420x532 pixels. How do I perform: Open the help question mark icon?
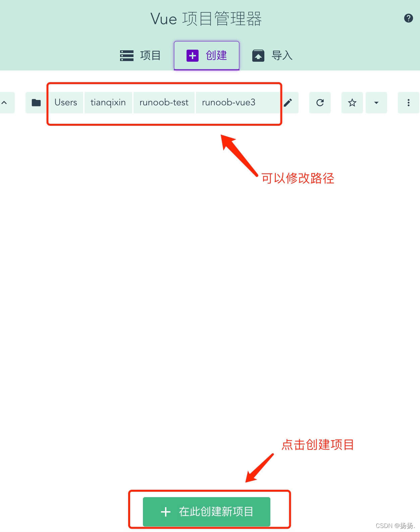[x=408, y=18]
